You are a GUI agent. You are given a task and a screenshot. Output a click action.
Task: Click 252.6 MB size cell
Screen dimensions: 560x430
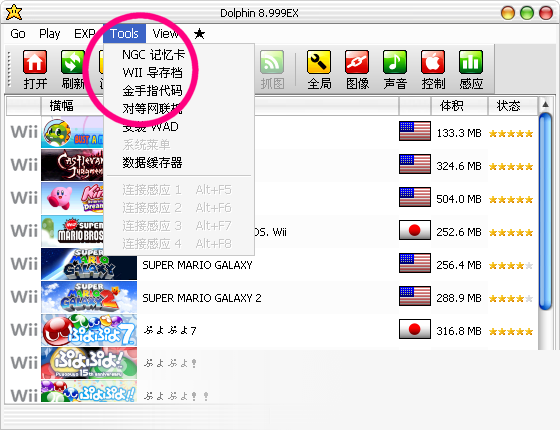click(459, 232)
